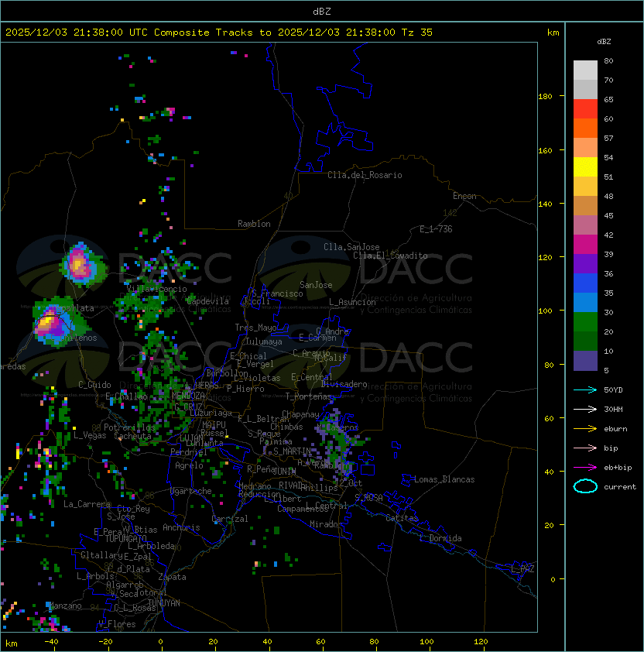644x652 pixels.
Task: Click the '120' tick on the horizontal km axis
Action: (480, 642)
